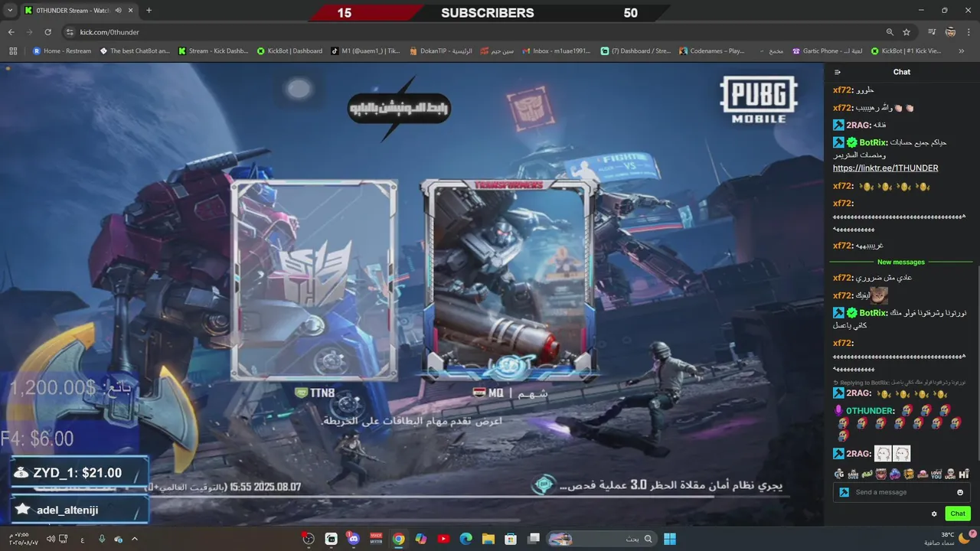
Task: Open the browser profile avatar
Action: coord(951,32)
